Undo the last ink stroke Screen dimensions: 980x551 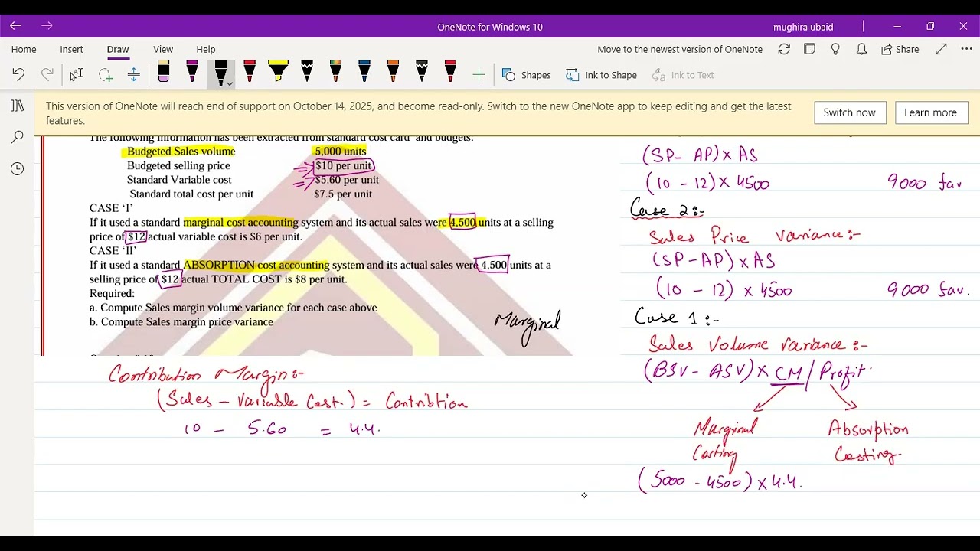click(x=18, y=74)
